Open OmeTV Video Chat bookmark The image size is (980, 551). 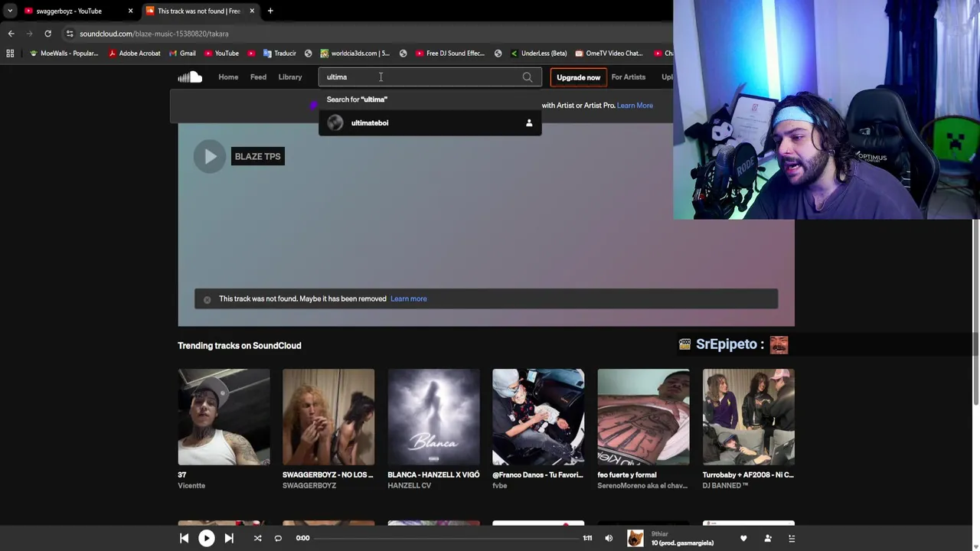[x=609, y=54]
